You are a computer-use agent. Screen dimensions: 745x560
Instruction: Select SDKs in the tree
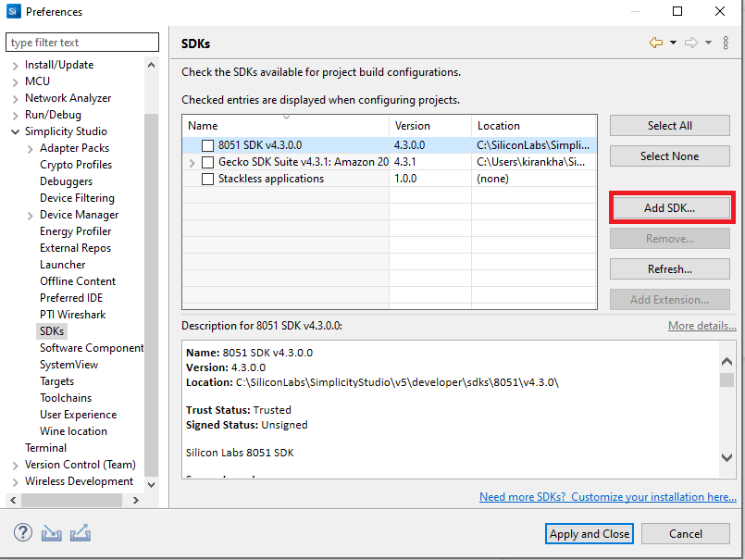click(52, 331)
